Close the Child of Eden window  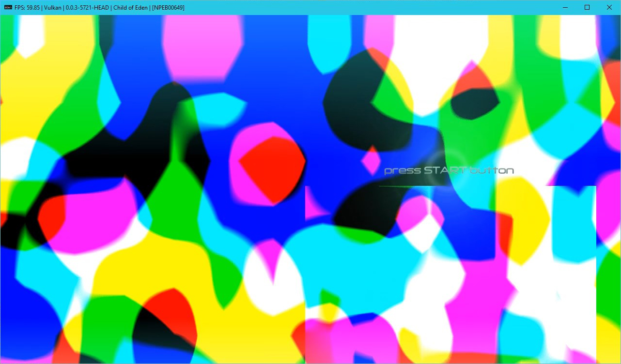click(609, 7)
